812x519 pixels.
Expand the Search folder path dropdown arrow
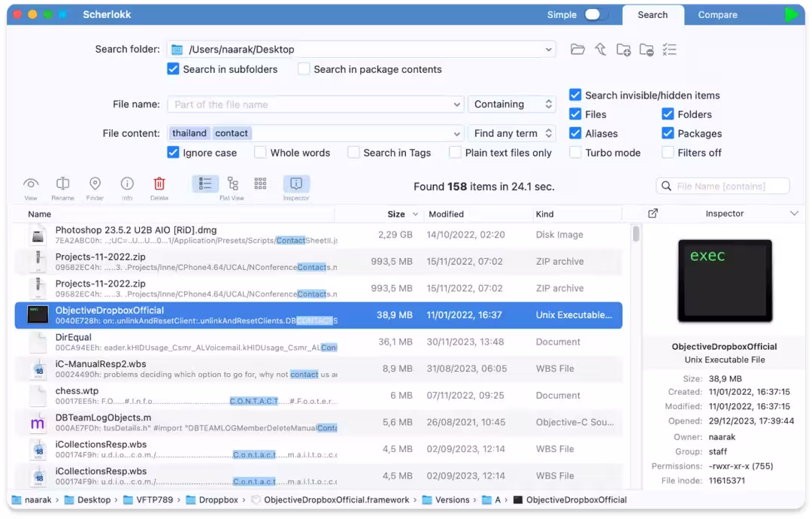tap(548, 50)
